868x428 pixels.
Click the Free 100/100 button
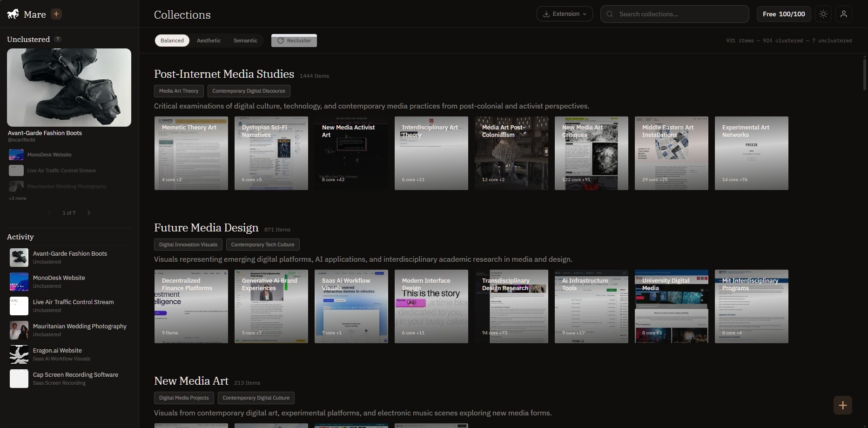coord(784,14)
